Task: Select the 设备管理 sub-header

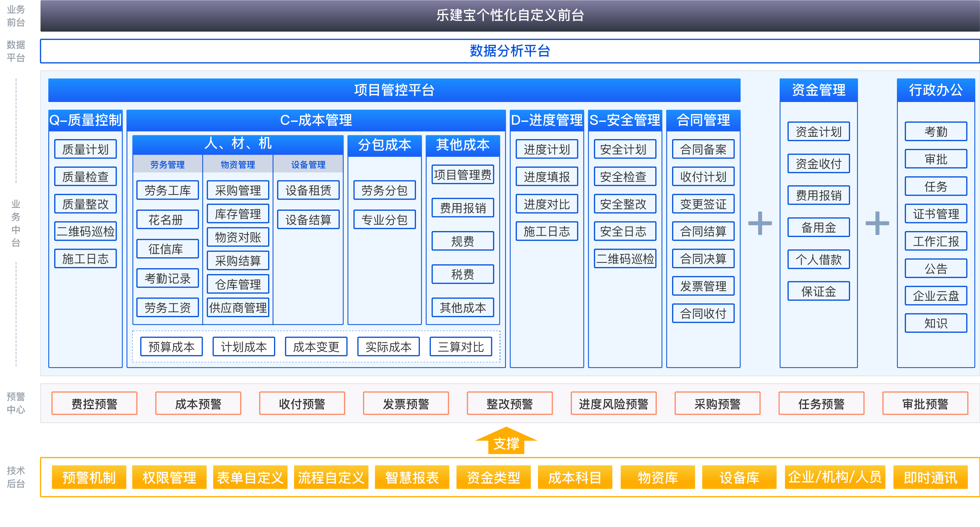Action: [308, 164]
